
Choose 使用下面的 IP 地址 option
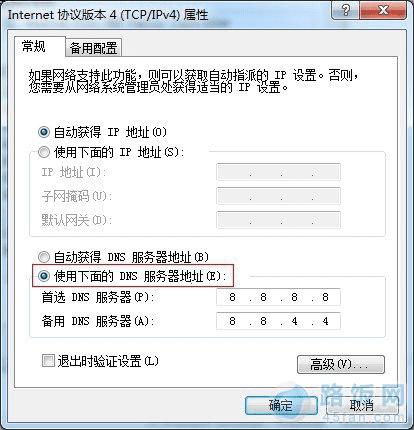(x=44, y=152)
